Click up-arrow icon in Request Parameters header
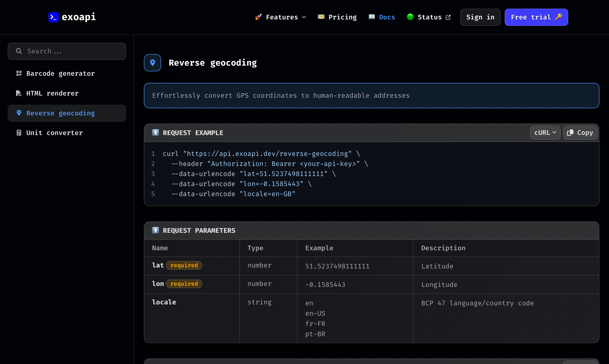The height and width of the screenshot is (364, 609). click(155, 230)
